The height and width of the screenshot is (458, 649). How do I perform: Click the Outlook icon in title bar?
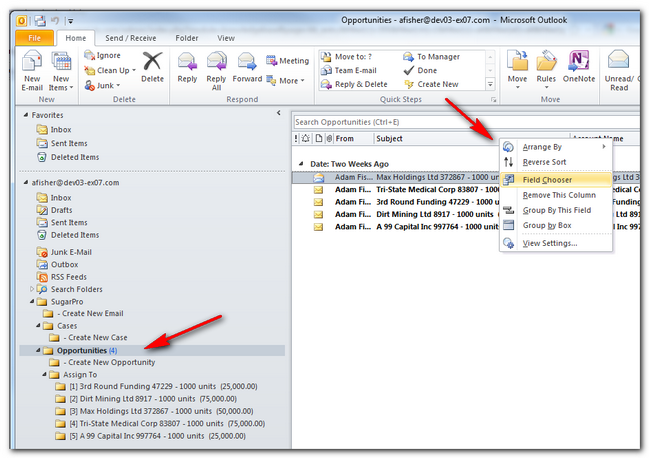coord(22,20)
